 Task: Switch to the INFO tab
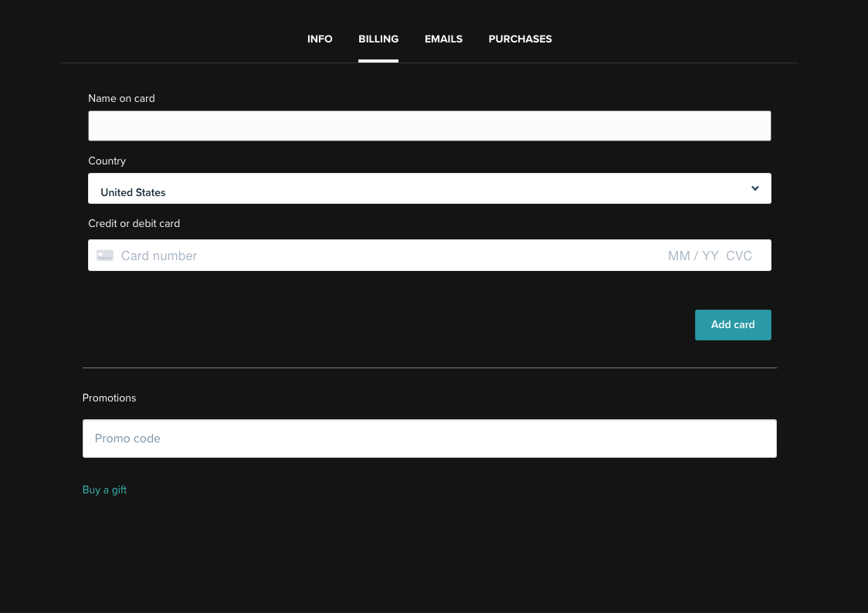320,39
